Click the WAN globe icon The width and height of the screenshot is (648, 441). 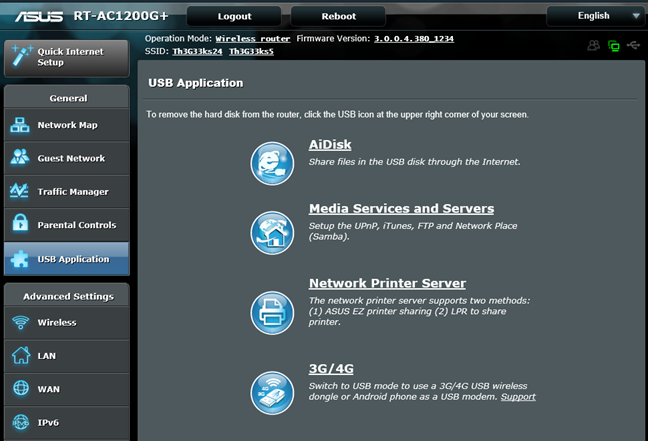[21, 388]
